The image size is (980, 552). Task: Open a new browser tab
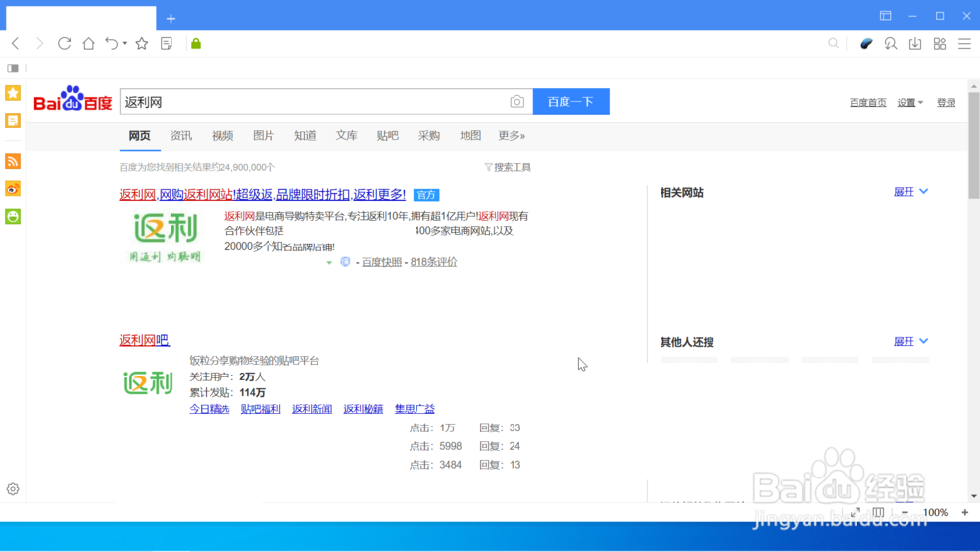pos(171,18)
